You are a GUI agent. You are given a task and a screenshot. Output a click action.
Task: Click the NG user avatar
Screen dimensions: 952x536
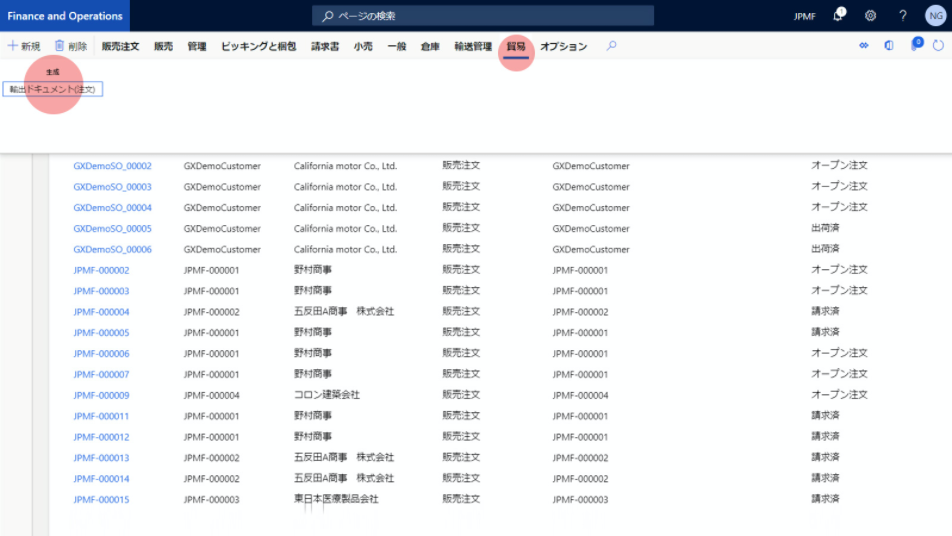click(936, 16)
